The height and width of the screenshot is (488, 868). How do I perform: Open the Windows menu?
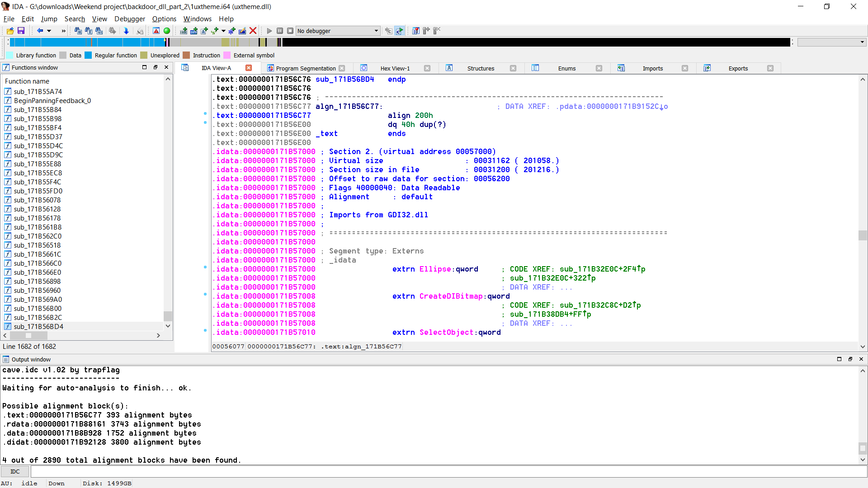click(198, 19)
